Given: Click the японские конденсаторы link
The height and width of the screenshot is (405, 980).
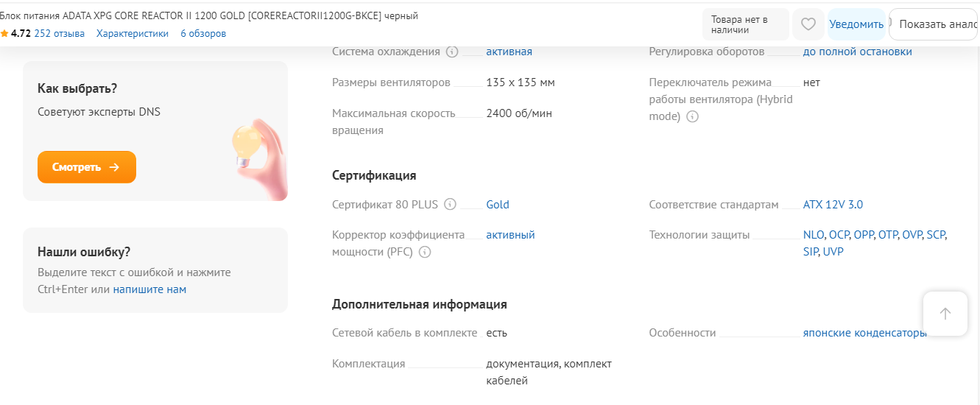Looking at the screenshot, I should (864, 333).
